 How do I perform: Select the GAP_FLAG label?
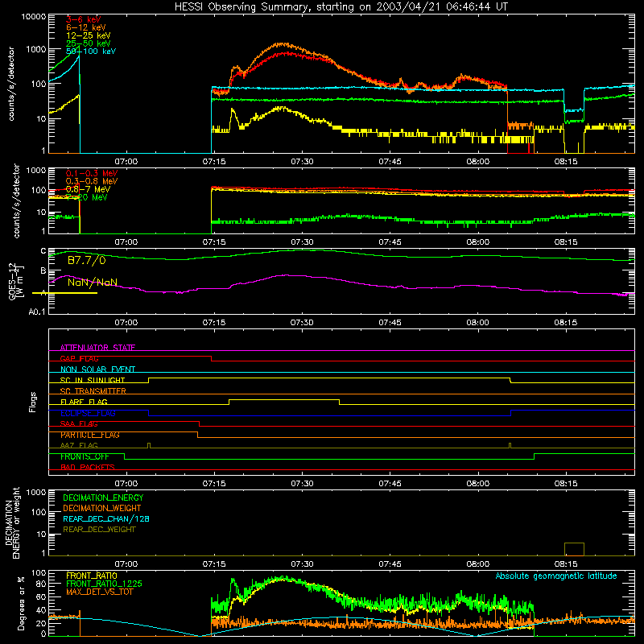pyautogui.click(x=79, y=358)
